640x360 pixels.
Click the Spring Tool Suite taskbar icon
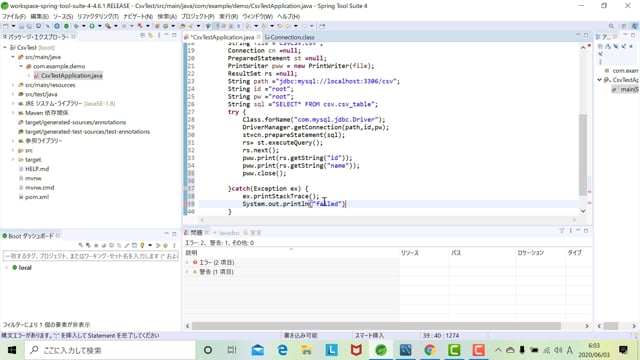[381, 350]
